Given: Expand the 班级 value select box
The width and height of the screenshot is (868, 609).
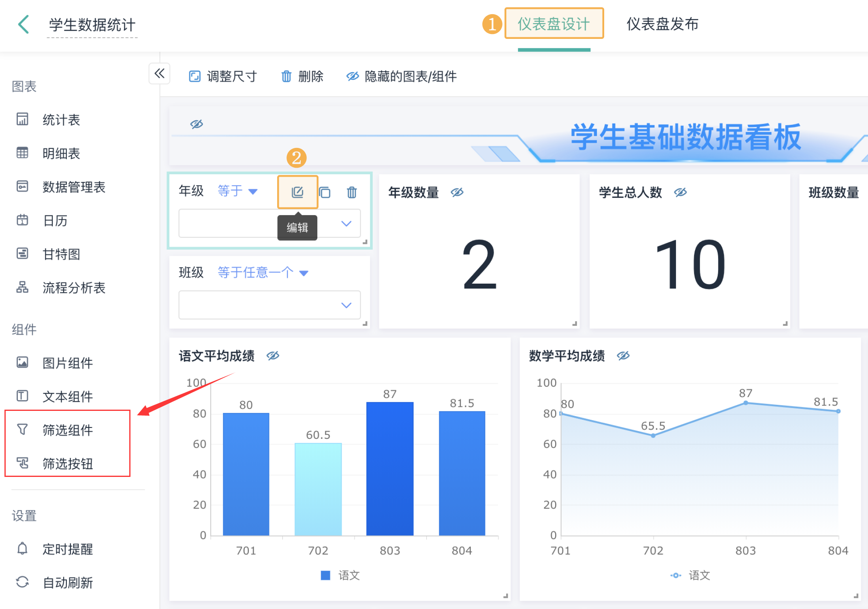Looking at the screenshot, I should pyautogui.click(x=269, y=305).
